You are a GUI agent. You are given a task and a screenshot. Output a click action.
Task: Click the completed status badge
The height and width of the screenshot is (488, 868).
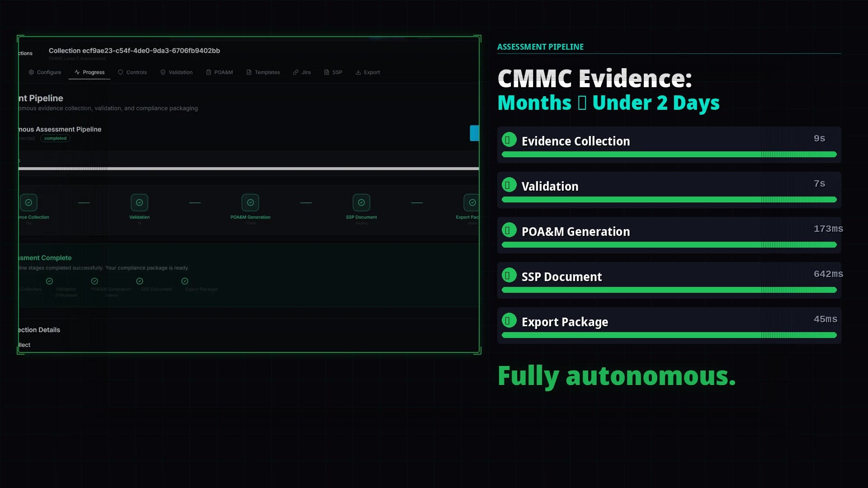pyautogui.click(x=55, y=138)
